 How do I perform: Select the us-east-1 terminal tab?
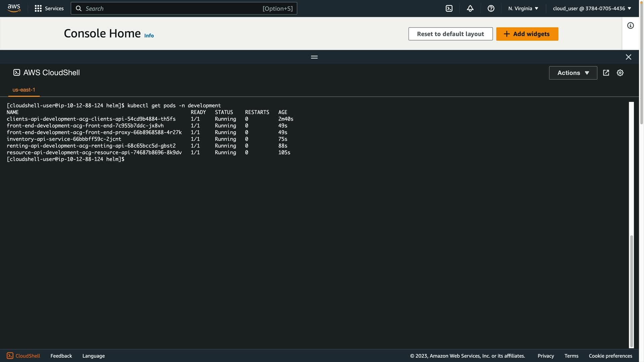tap(24, 90)
